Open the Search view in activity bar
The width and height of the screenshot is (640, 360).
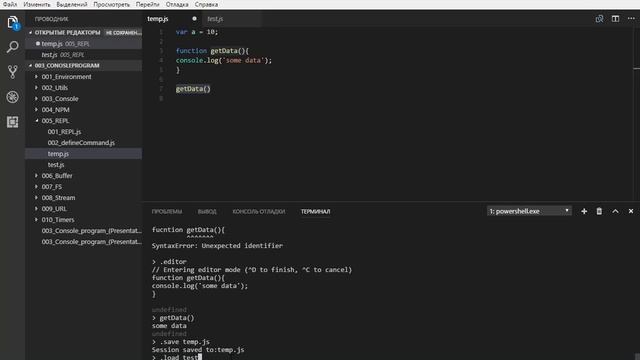(13, 47)
